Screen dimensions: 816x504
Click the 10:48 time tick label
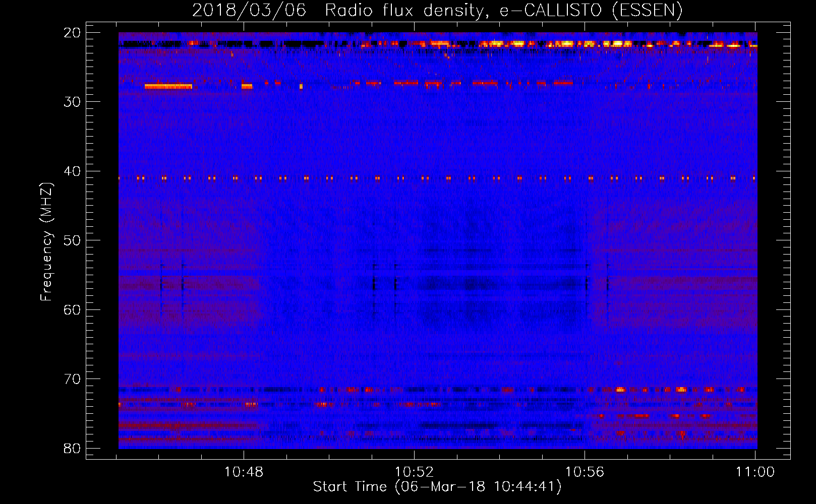(244, 472)
